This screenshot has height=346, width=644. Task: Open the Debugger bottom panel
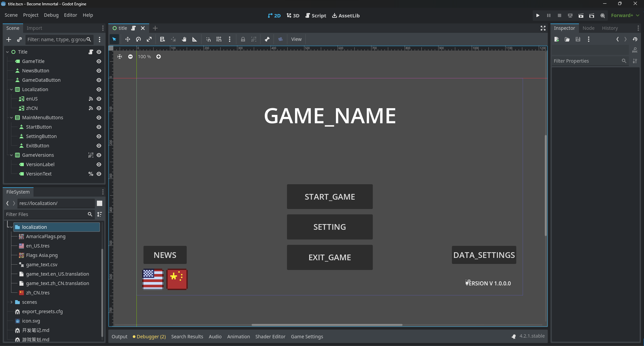150,337
